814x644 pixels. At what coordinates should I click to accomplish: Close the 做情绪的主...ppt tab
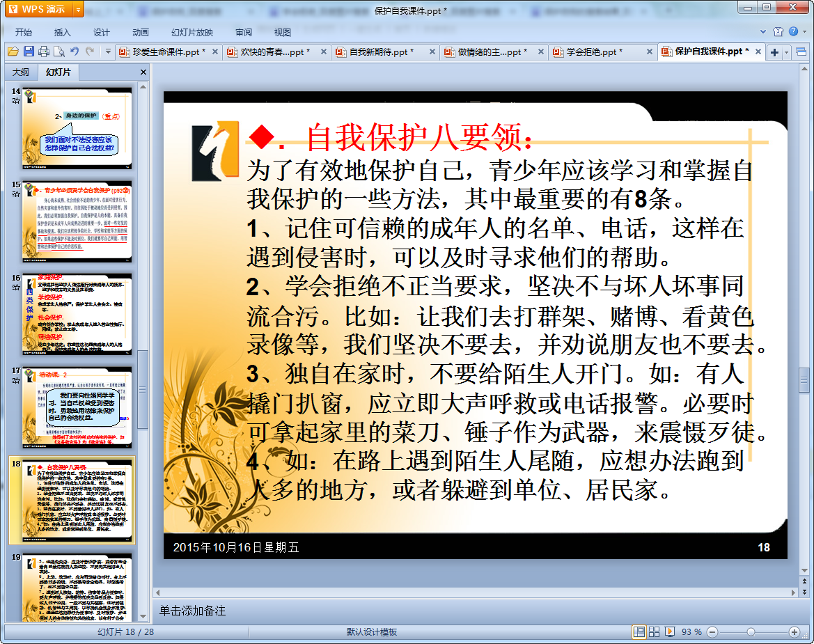point(540,52)
